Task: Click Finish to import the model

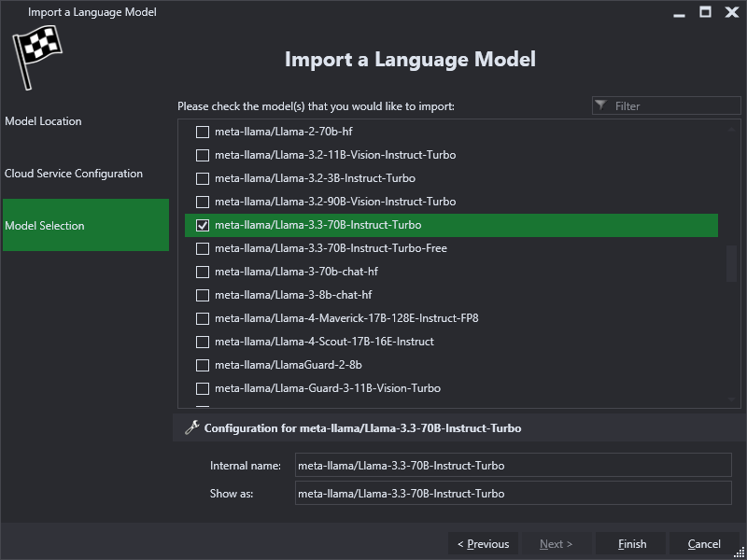Action: [x=631, y=543]
